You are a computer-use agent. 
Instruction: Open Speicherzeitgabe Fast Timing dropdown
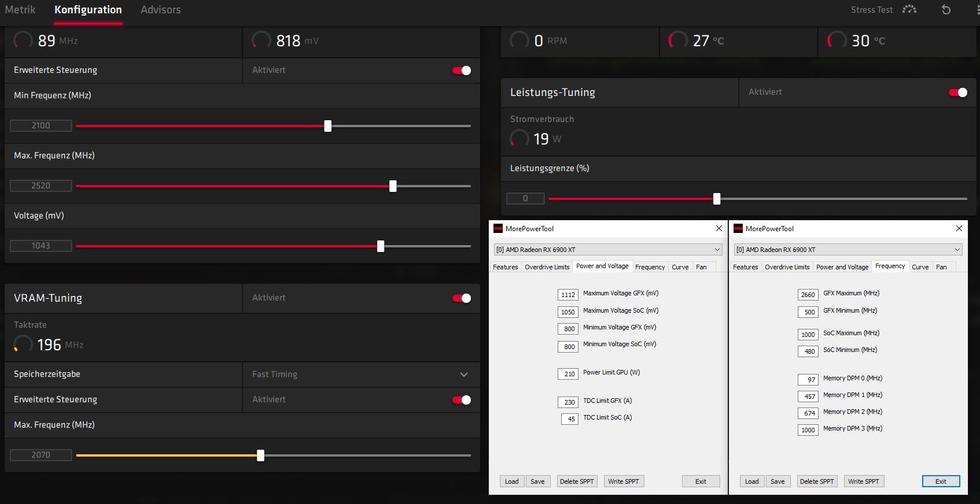click(361, 375)
